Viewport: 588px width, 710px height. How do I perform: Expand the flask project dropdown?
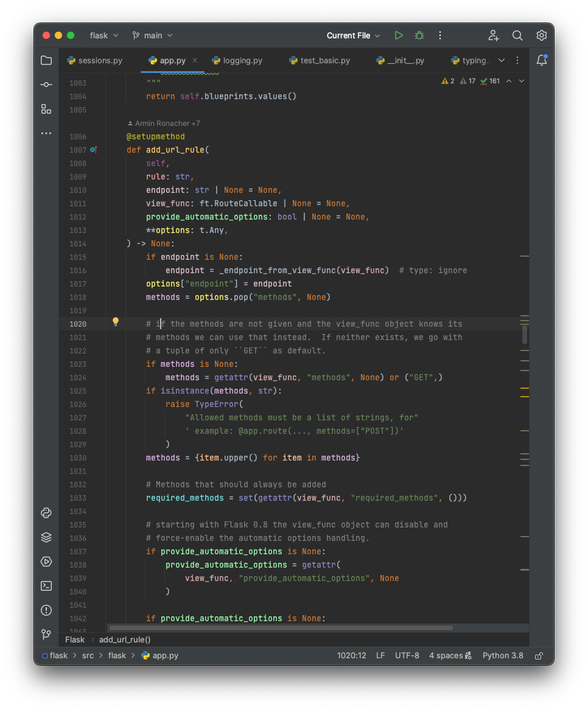click(103, 35)
